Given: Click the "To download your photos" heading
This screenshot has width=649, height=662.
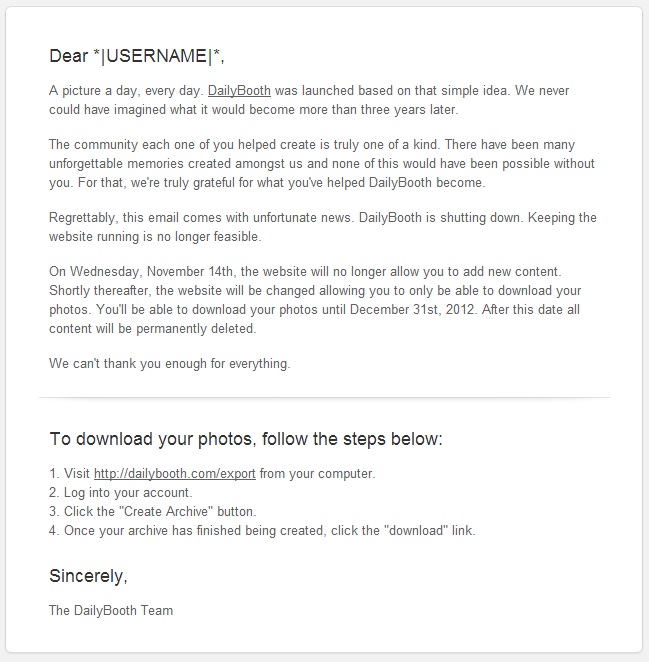Looking at the screenshot, I should pyautogui.click(x=245, y=439).
